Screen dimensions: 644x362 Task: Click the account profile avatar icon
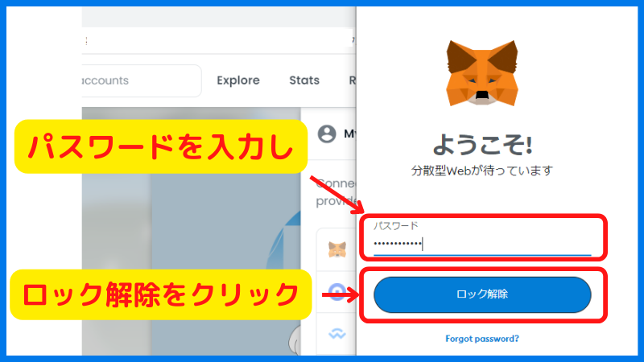pos(327,134)
